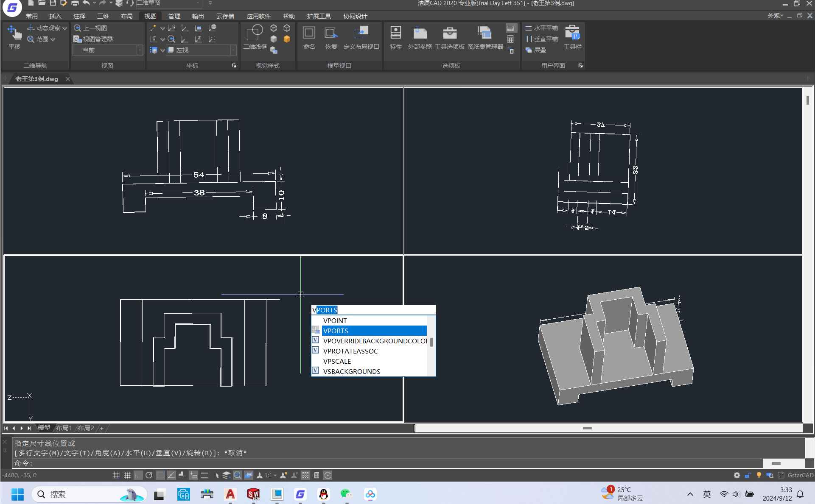
Task: Click the 上一视图 previous view icon
Action: [x=78, y=28]
